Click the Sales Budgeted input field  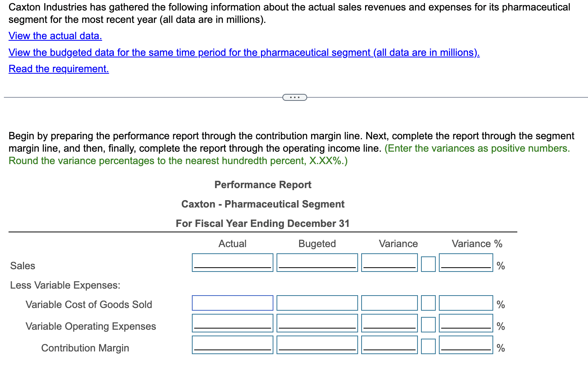[317, 263]
